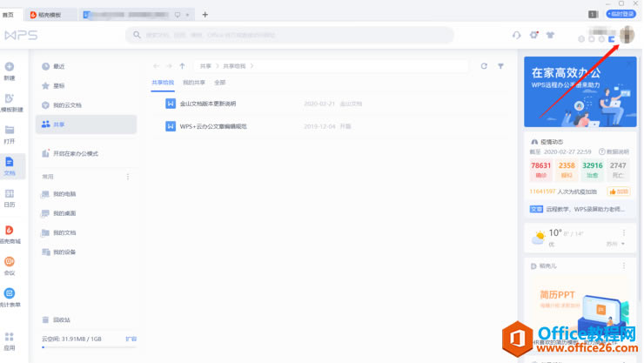Open a new tab with plus button
This screenshot has width=644, height=363.
(x=205, y=15)
